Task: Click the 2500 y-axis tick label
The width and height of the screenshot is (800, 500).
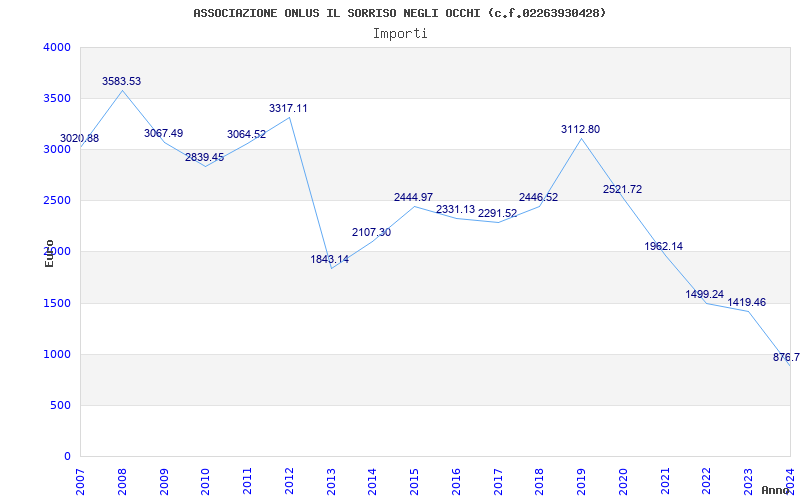Action: pyautogui.click(x=57, y=201)
